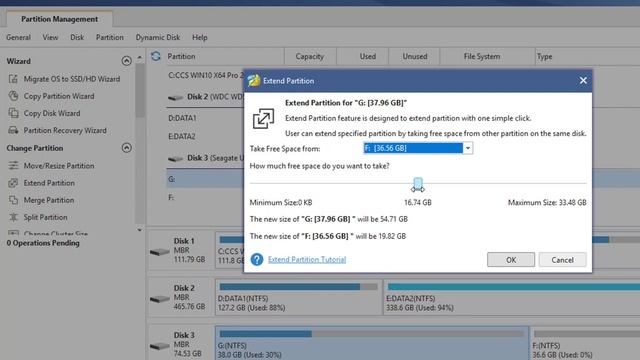Click Disk 2 row icon in partition list
This screenshot has height=360, width=640.
click(x=176, y=97)
